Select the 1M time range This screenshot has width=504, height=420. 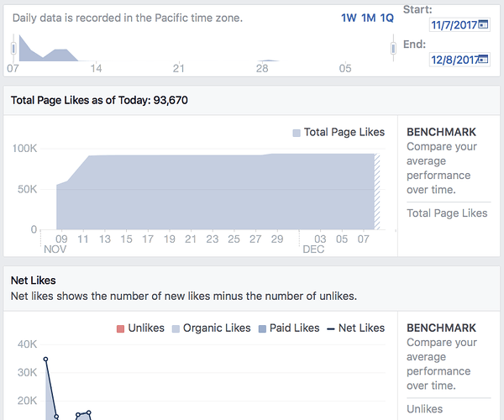(369, 18)
